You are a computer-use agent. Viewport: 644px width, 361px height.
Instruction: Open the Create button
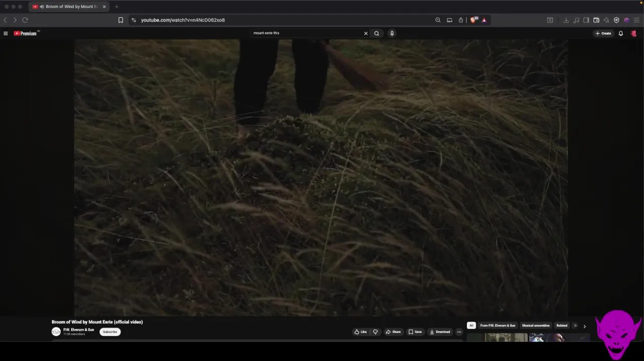point(603,34)
